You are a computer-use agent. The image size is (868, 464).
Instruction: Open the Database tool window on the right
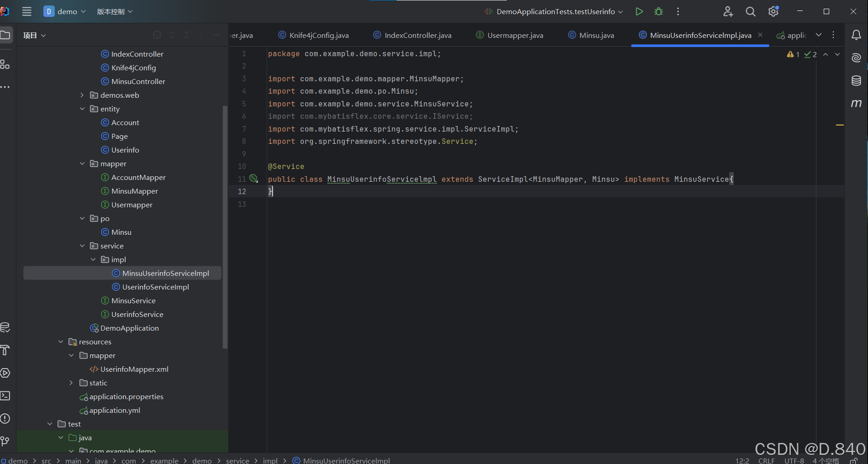(856, 80)
